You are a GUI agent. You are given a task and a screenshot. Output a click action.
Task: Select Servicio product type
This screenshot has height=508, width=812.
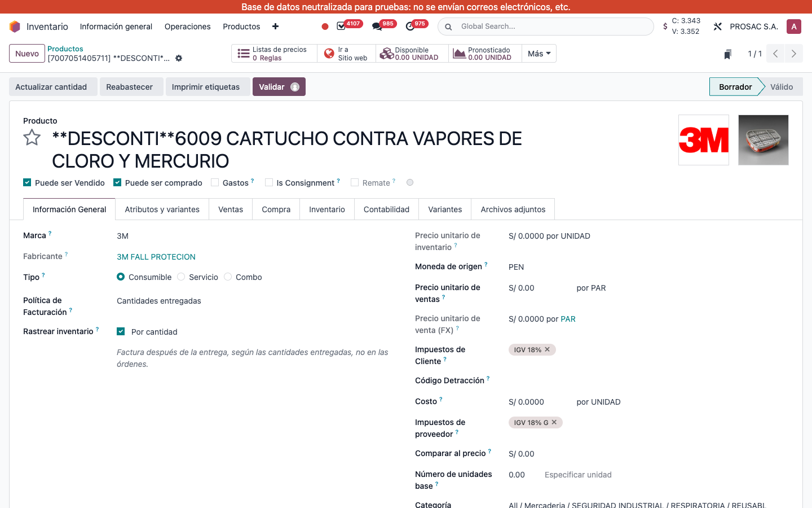click(x=181, y=277)
